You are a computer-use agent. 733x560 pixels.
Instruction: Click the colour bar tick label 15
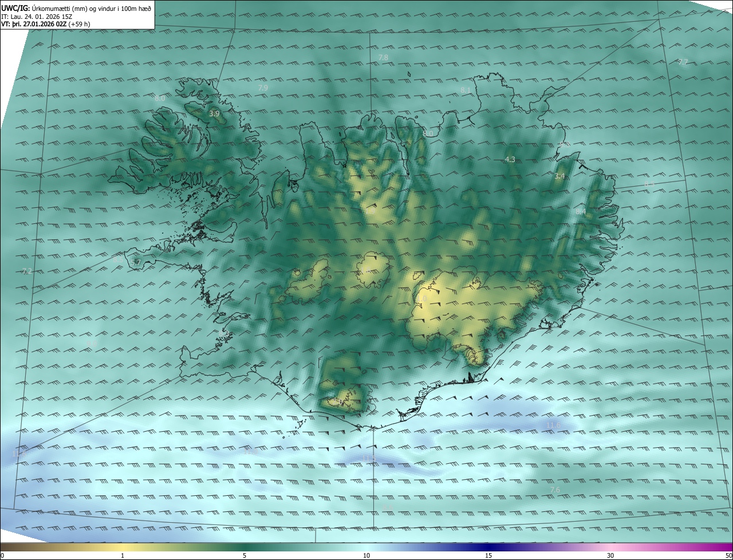click(488, 555)
